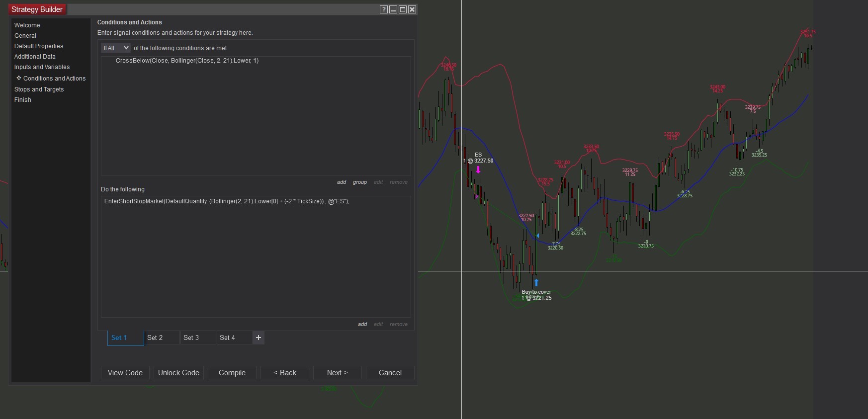The height and width of the screenshot is (419, 868).
Task: Open Strategy Builder help question-mark icon
Action: point(384,9)
